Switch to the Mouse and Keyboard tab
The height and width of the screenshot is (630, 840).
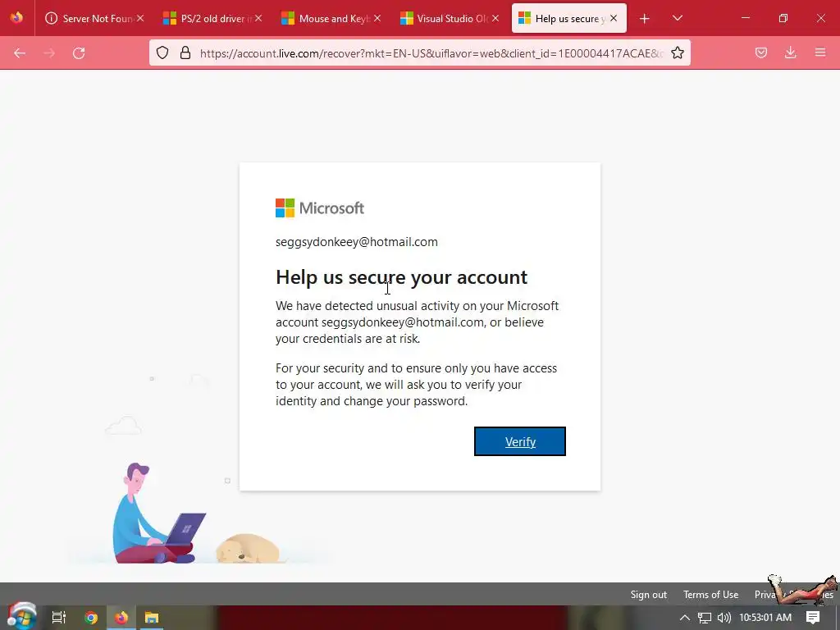[331, 18]
